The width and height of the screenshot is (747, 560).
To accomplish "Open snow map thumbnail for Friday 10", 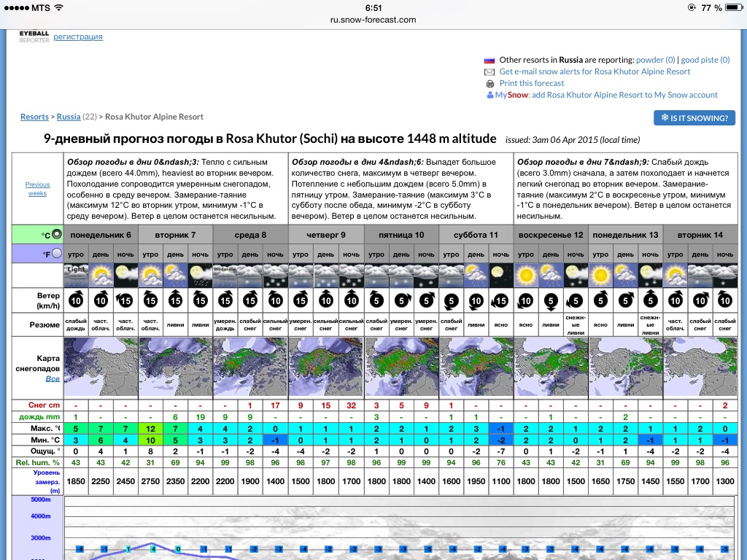I will click(x=402, y=367).
